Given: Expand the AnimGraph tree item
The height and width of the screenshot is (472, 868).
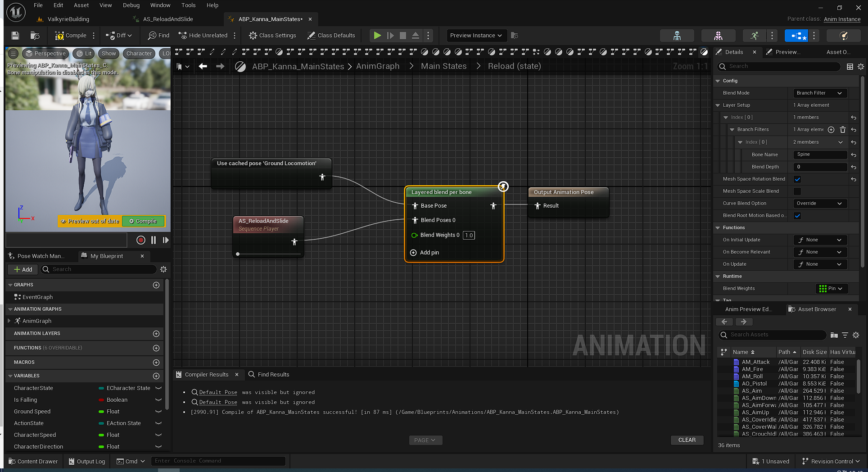Looking at the screenshot, I should pyautogui.click(x=9, y=321).
